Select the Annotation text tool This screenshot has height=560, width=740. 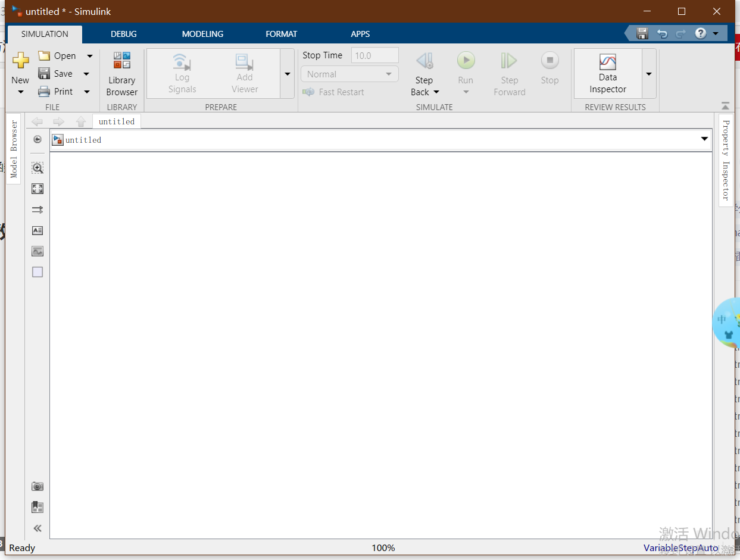click(x=38, y=230)
